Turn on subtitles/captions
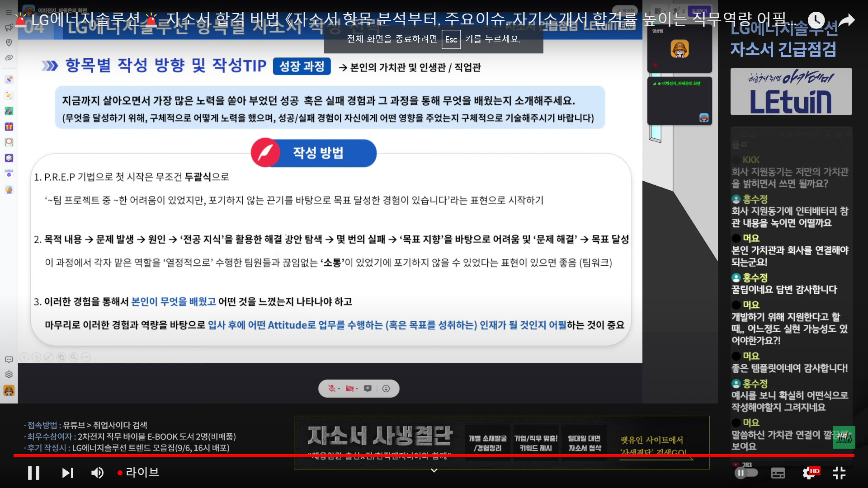 [778, 473]
